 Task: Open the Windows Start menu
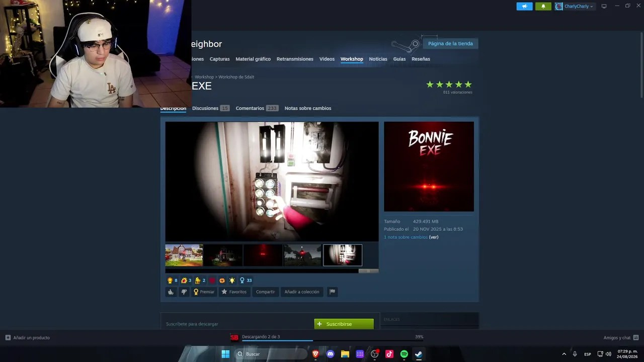click(225, 354)
